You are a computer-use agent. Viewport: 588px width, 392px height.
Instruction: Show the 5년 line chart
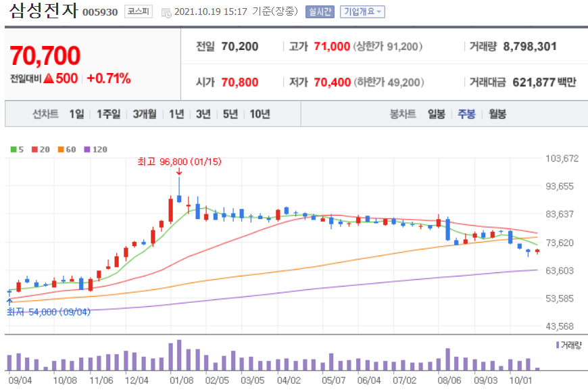pos(230,114)
